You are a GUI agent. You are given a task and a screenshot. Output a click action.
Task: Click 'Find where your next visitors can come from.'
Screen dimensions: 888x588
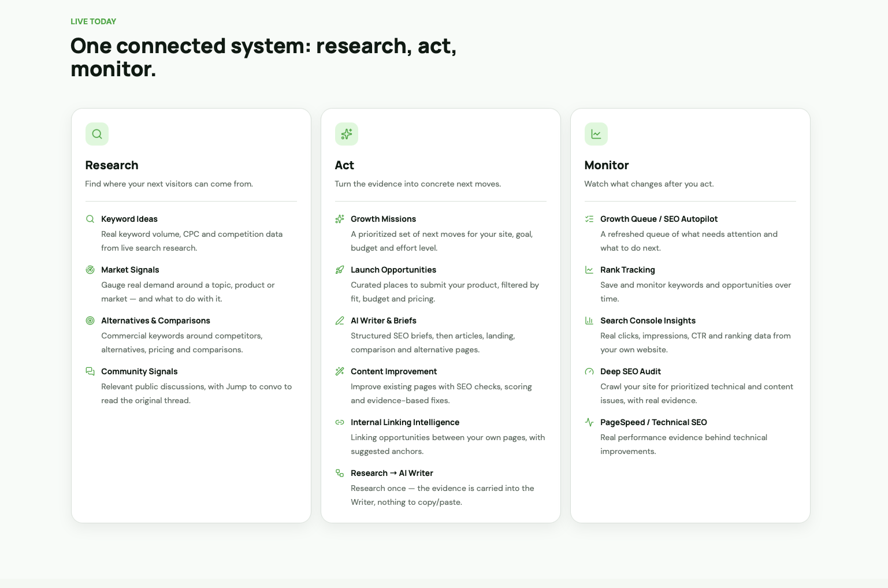pyautogui.click(x=169, y=184)
